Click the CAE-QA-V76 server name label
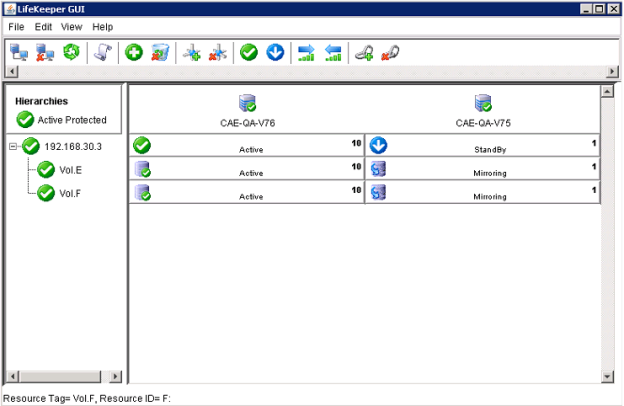The width and height of the screenshot is (624, 406). tap(248, 123)
